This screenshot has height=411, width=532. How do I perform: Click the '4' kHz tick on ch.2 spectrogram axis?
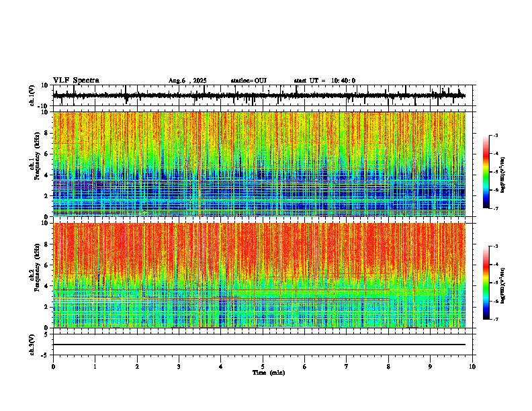[x=47, y=286]
